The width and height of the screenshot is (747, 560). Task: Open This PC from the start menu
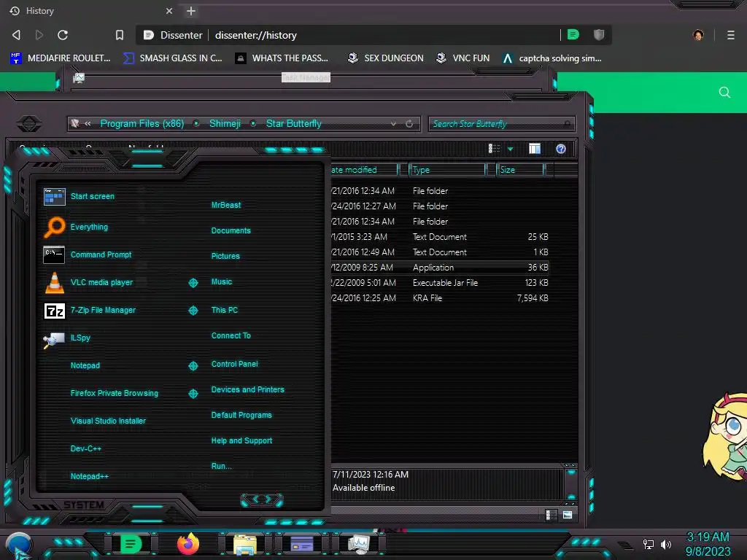225,310
